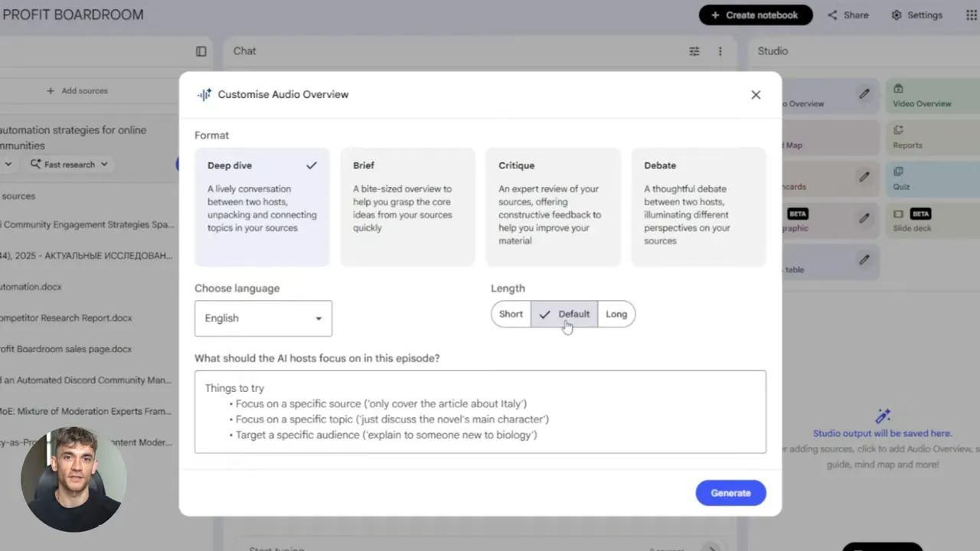980x551 pixels.
Task: Select the Deep dive format
Action: pos(262,207)
